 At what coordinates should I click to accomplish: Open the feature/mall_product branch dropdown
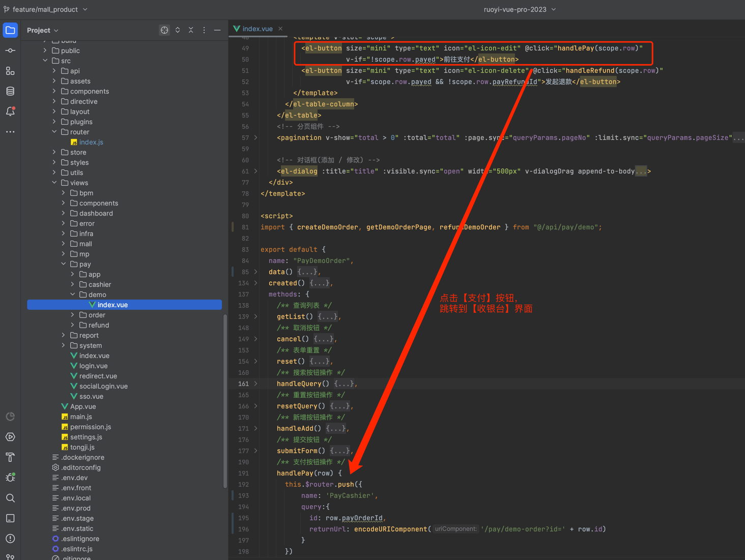pyautogui.click(x=46, y=9)
